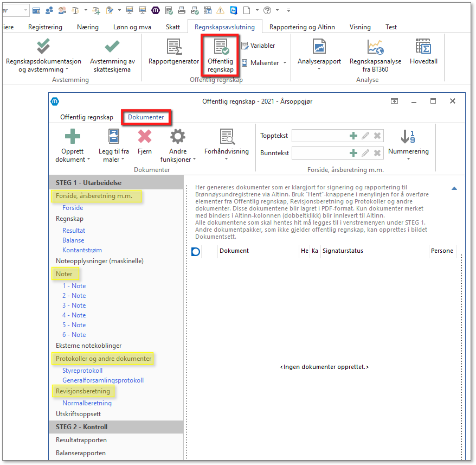
Task: Open the Rapportering og Altinn tab
Action: [302, 27]
